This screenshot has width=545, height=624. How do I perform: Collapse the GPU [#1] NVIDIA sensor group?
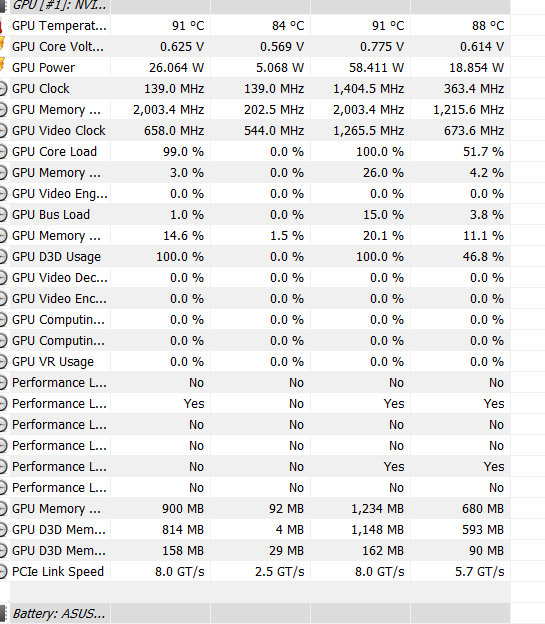[4, 6]
